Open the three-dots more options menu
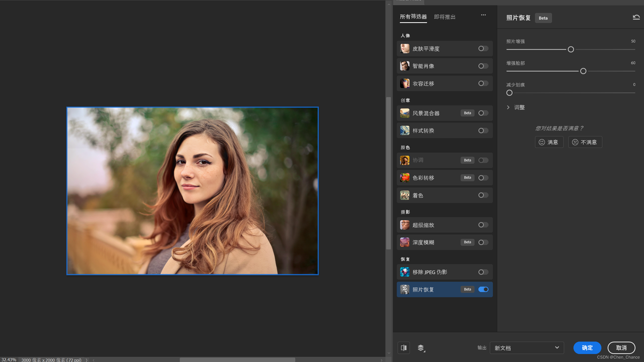 point(483,15)
